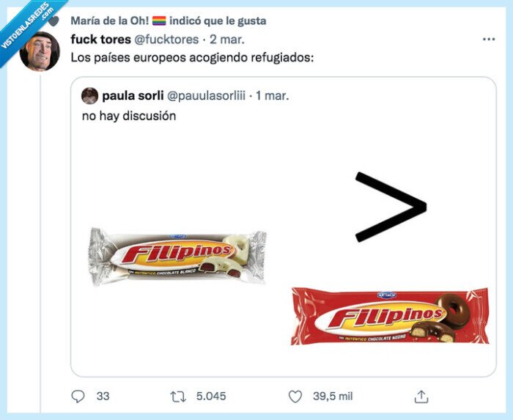Open the 2 mar. timestamp
This screenshot has width=513, height=420.
tap(227, 39)
